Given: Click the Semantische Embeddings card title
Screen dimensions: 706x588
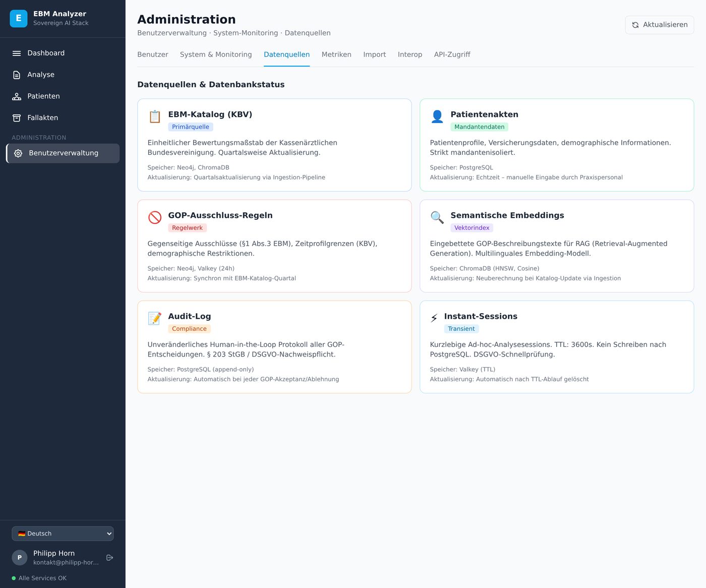Looking at the screenshot, I should (x=507, y=215).
